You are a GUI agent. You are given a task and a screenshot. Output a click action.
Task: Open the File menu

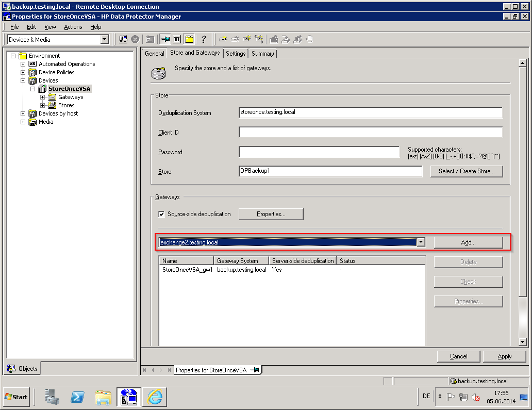pos(14,27)
